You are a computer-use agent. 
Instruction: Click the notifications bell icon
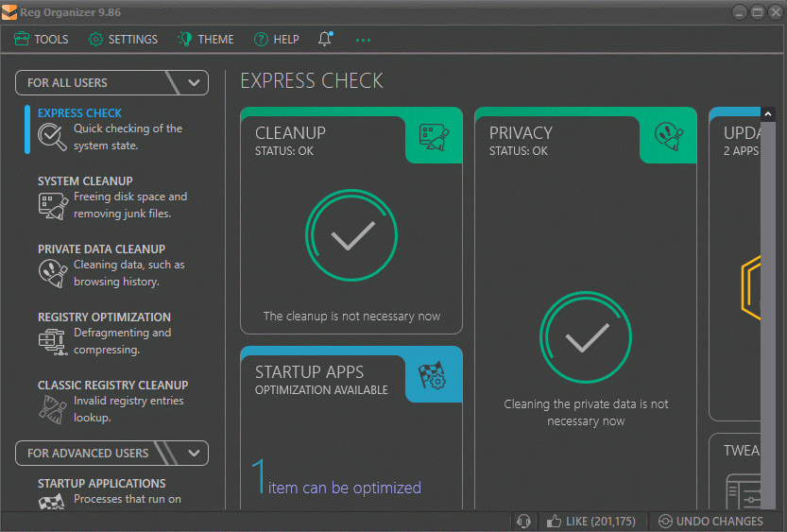(325, 39)
